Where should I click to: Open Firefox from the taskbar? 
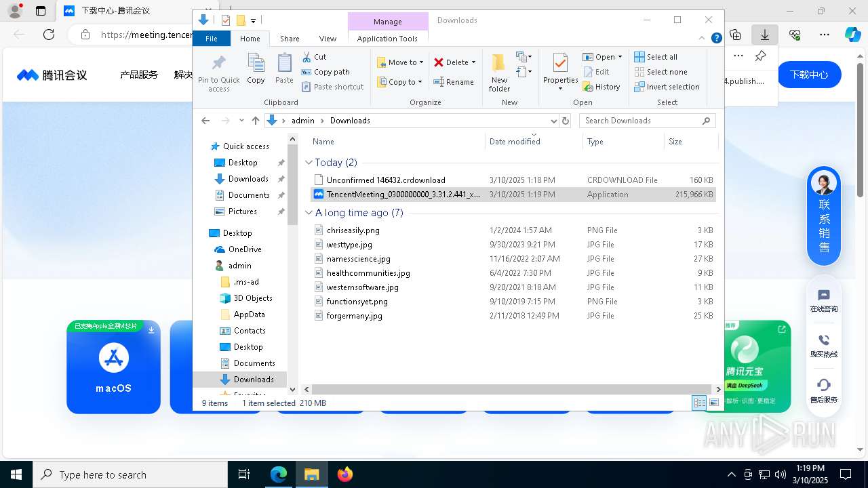pyautogui.click(x=344, y=474)
